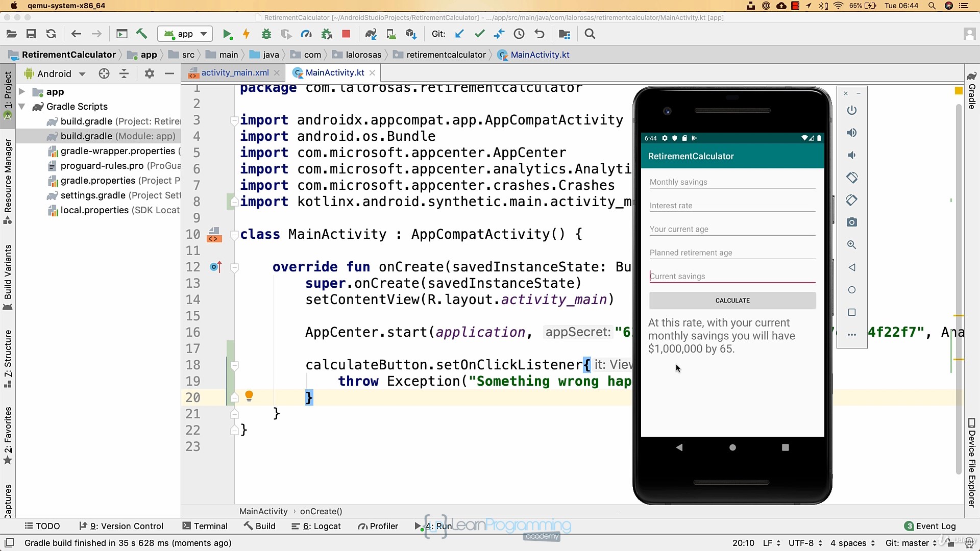Click MainActivity.kt breadcrumb
980x551 pixels.
[x=534, y=55]
